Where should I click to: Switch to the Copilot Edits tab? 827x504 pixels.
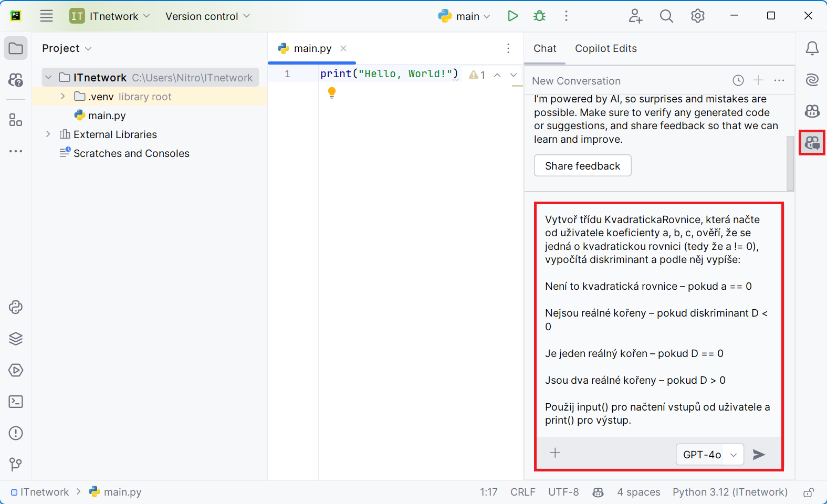click(x=605, y=48)
